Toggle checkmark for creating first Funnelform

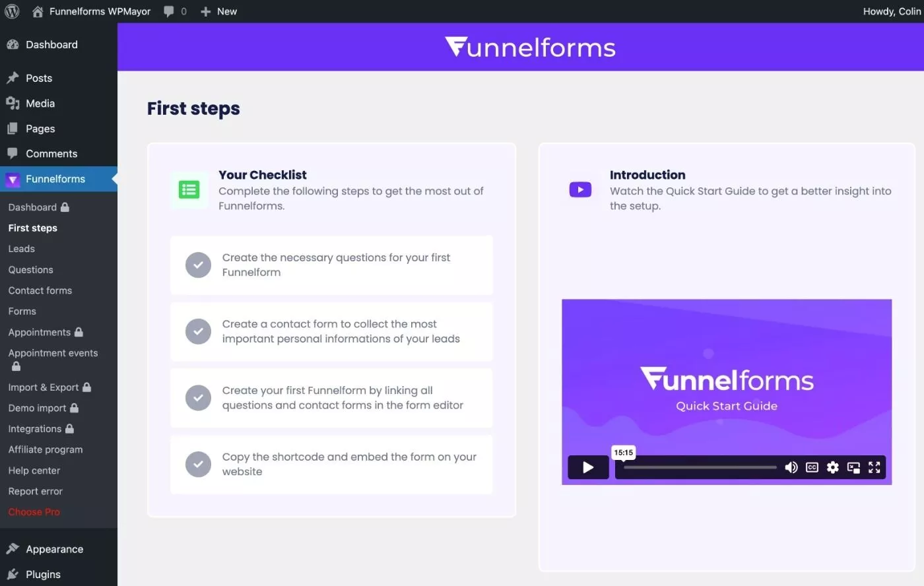pos(198,398)
